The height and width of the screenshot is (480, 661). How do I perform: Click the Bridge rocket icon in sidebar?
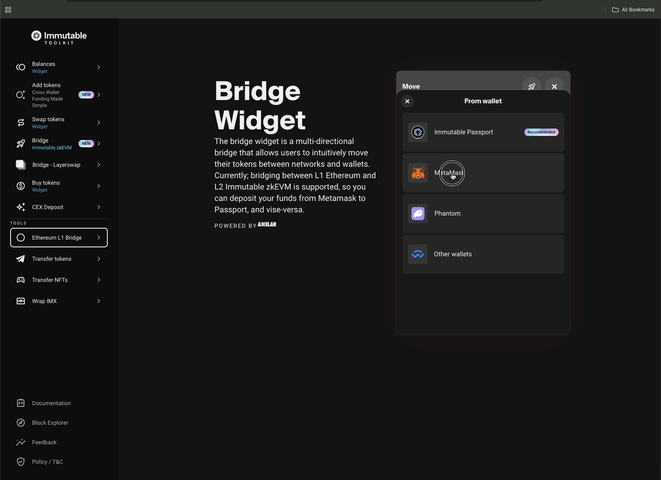(x=20, y=144)
